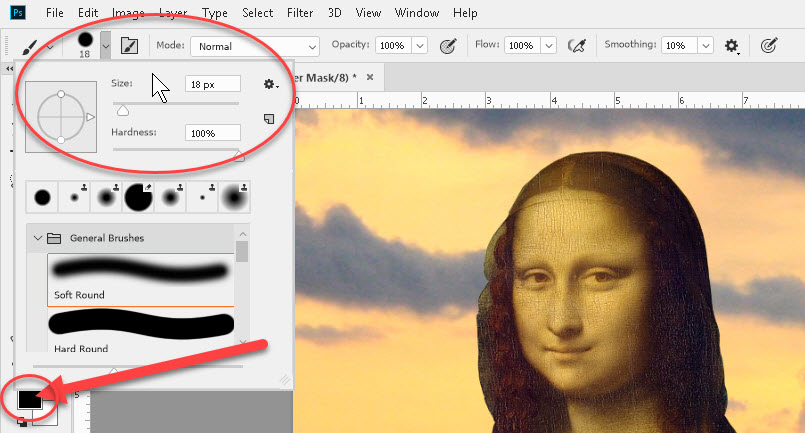Choose the Soft Round brush

(141, 280)
